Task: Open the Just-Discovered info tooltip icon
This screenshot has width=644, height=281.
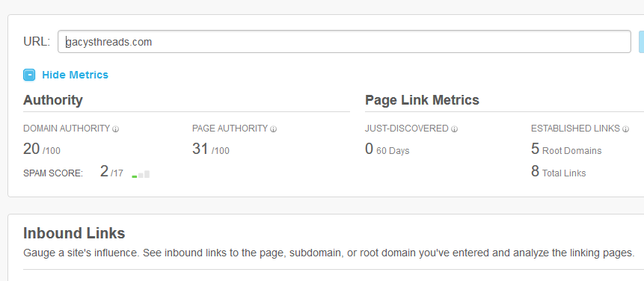Action: tap(454, 129)
